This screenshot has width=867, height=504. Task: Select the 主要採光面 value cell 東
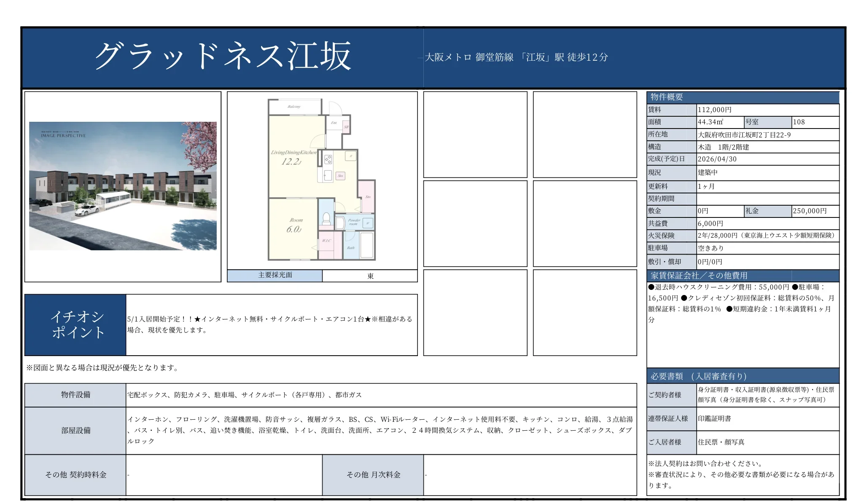coord(370,276)
